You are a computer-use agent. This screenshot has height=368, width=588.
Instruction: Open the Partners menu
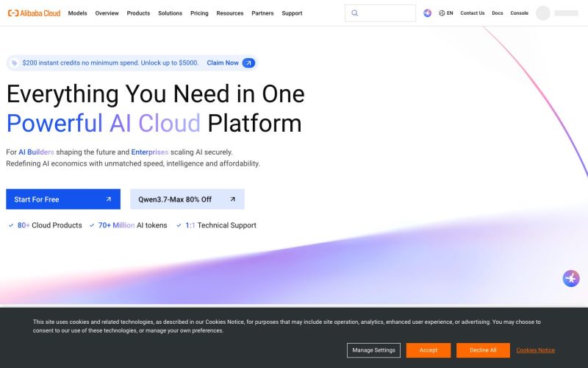[x=262, y=13]
